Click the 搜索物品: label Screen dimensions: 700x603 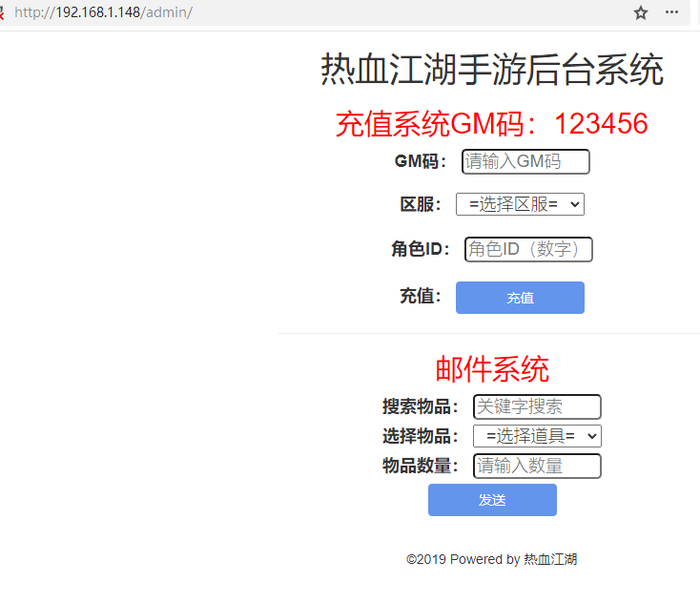click(420, 406)
